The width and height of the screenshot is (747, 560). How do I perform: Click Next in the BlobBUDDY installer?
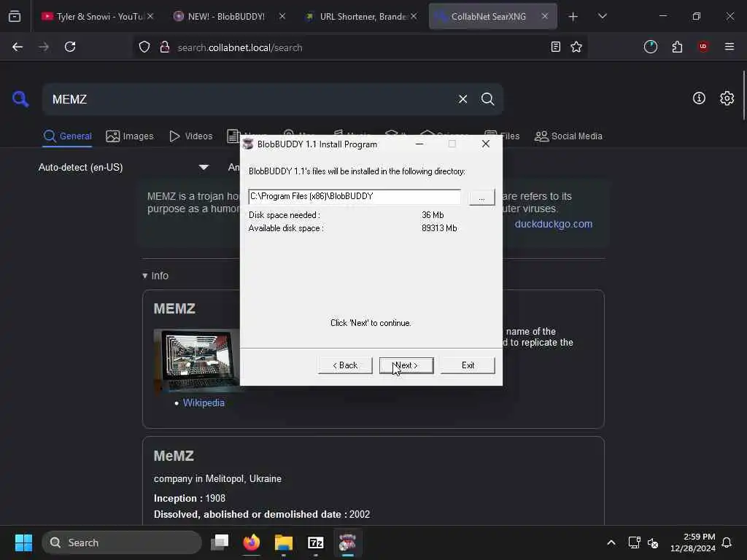coord(406,365)
